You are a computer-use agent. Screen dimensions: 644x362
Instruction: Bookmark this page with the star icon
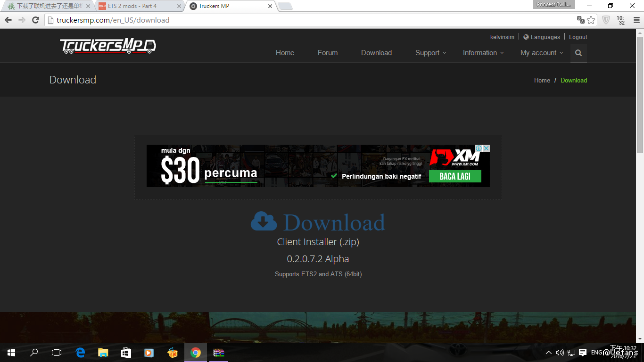click(x=591, y=20)
